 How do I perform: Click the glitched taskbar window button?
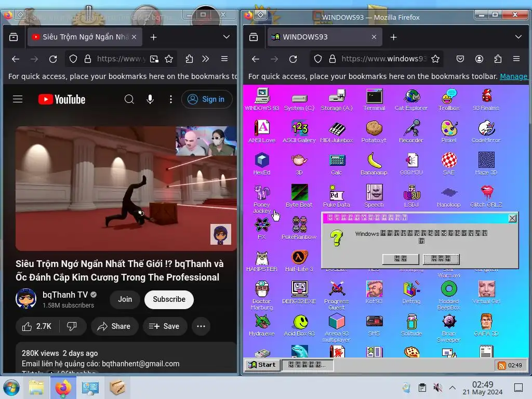(307, 365)
